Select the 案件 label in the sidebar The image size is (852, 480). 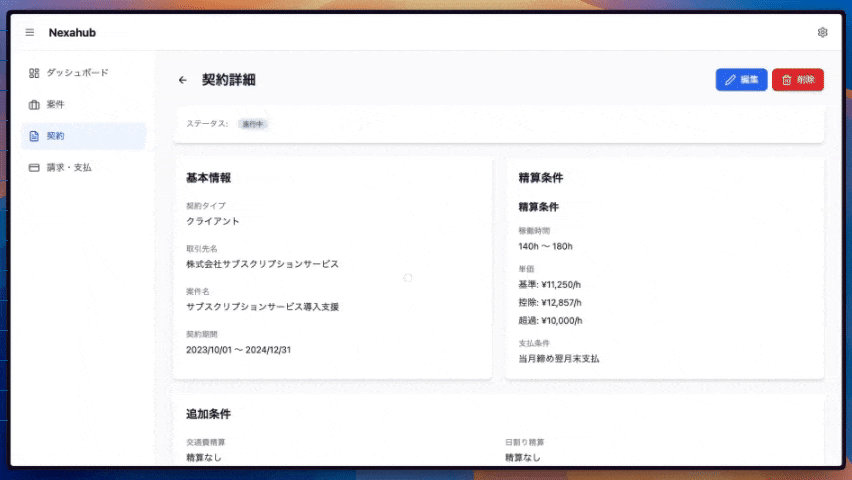[x=56, y=104]
